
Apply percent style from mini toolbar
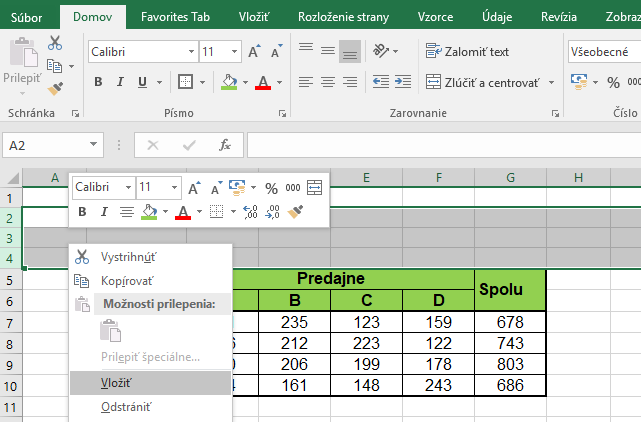tap(271, 187)
